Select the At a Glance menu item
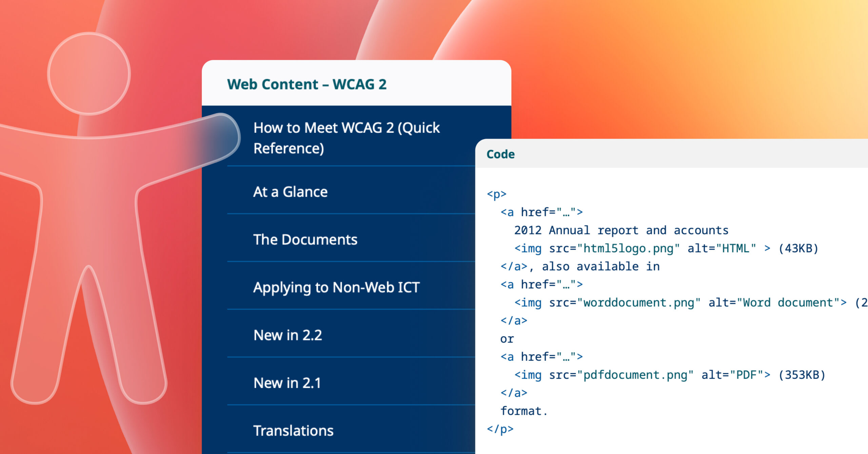868x454 pixels. 290,192
